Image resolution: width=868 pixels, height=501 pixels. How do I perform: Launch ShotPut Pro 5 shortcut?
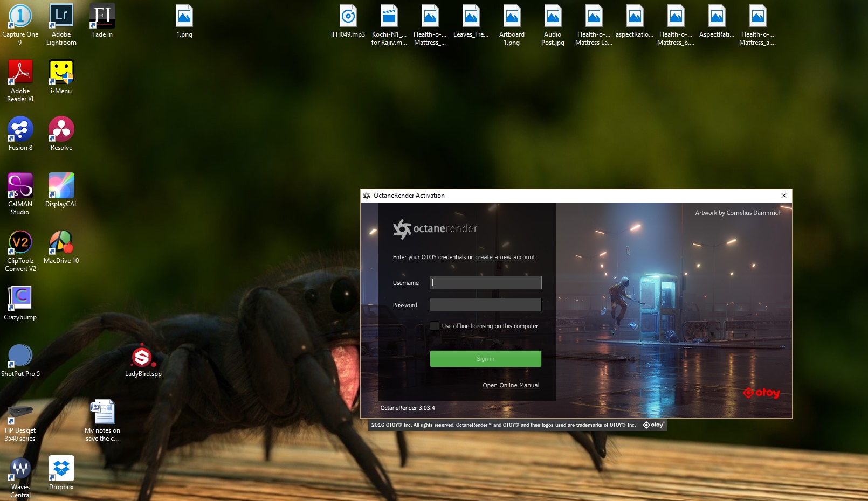pyautogui.click(x=20, y=360)
